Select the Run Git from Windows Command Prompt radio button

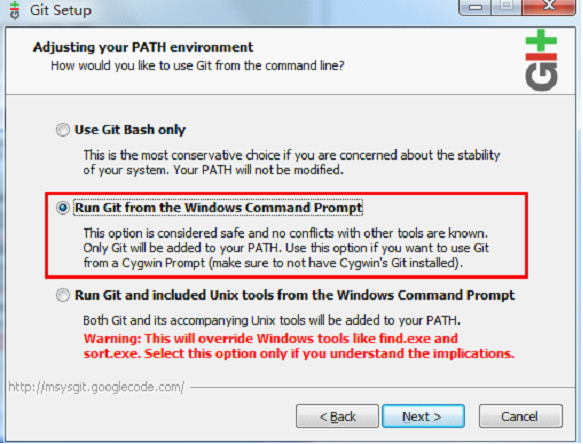point(63,207)
